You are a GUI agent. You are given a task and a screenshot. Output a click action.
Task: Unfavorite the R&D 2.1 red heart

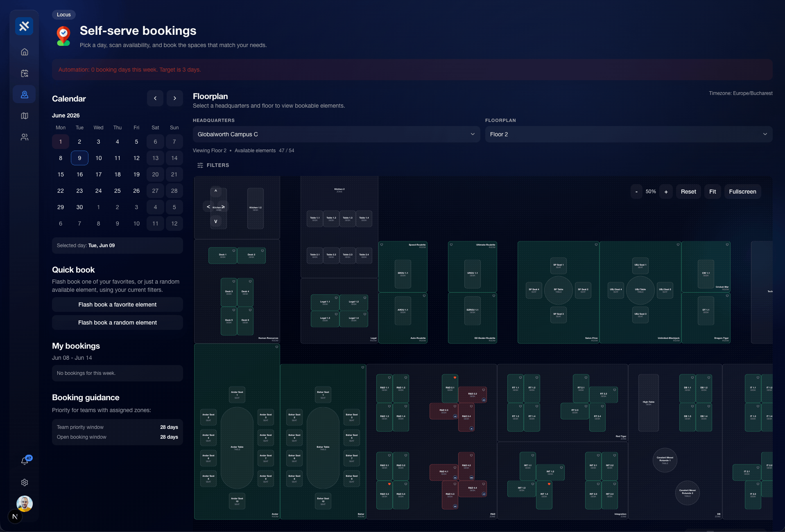pos(455,377)
